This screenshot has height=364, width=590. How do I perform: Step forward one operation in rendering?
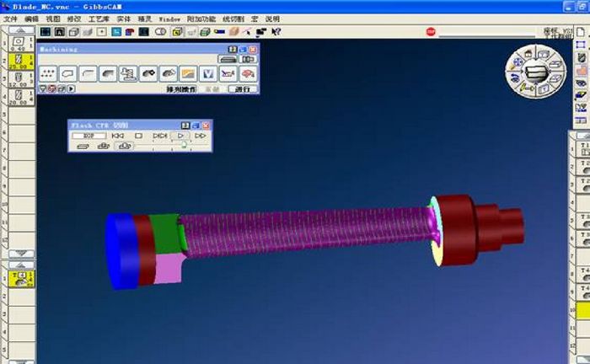click(x=159, y=136)
